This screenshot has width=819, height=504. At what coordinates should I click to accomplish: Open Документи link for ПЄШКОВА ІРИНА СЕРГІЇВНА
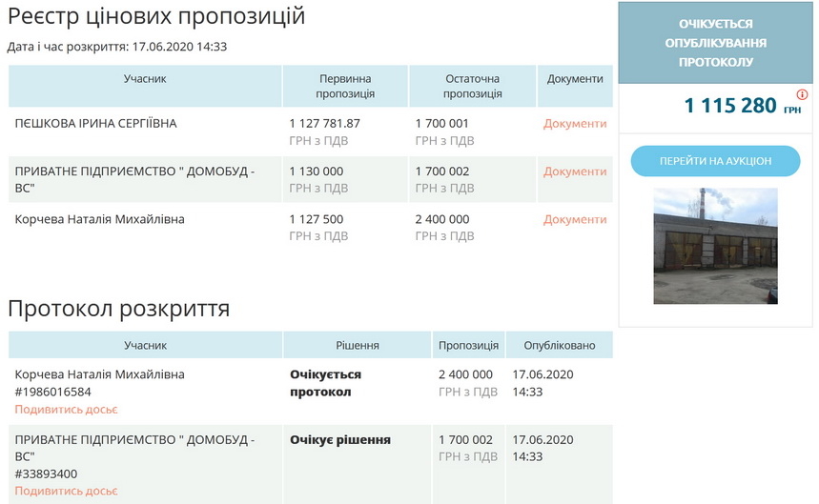tap(575, 124)
